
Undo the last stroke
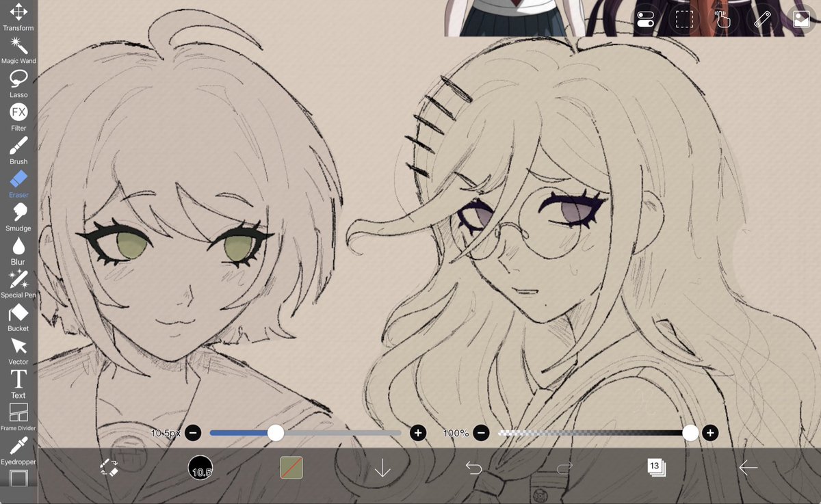point(473,468)
